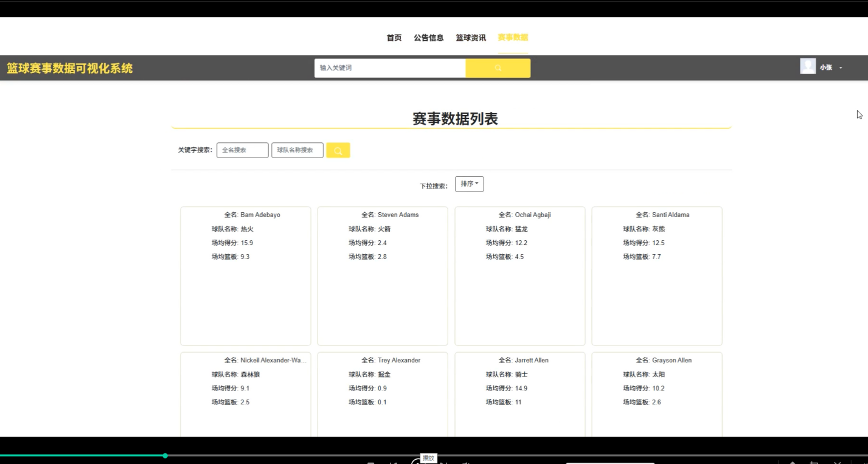This screenshot has width=868, height=464.
Task: Click the 场均得分 value 2.4
Action: [x=382, y=243]
